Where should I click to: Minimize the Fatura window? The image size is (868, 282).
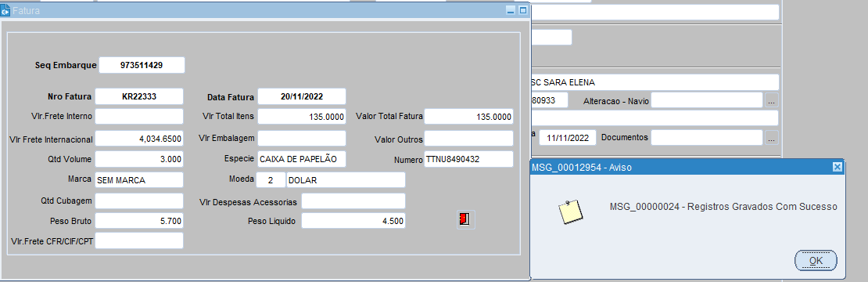pos(511,10)
